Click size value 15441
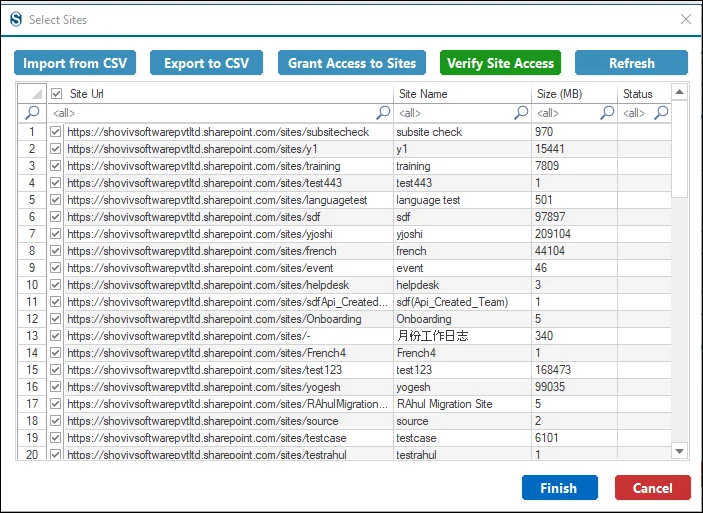703x513 pixels. pos(550,149)
